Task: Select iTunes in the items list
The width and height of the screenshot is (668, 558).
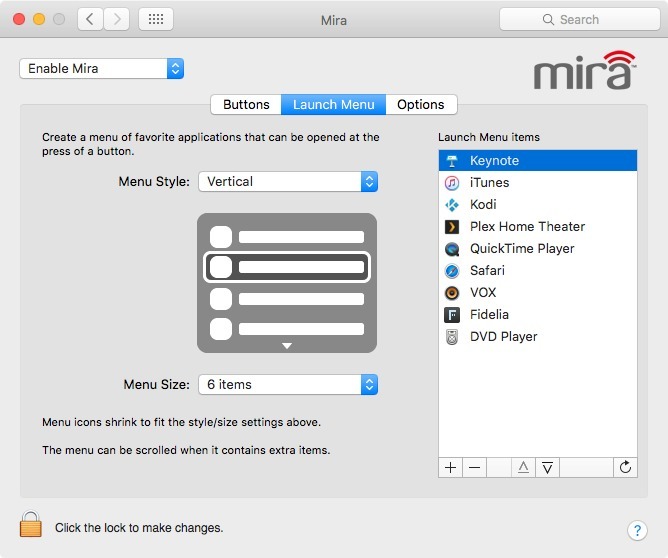Action: pyautogui.click(x=538, y=183)
